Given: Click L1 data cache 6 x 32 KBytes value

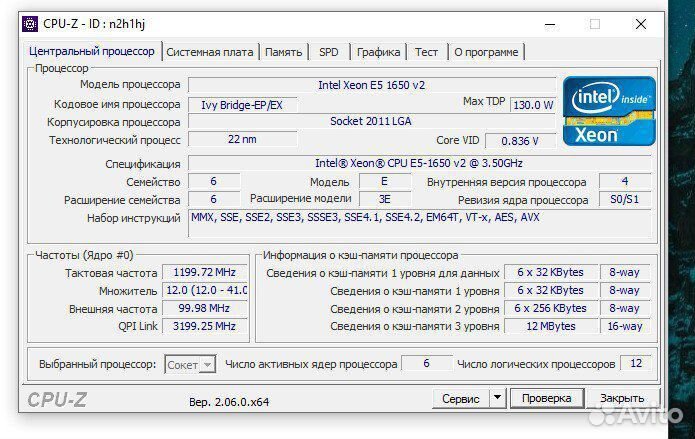Looking at the screenshot, I should 550,272.
